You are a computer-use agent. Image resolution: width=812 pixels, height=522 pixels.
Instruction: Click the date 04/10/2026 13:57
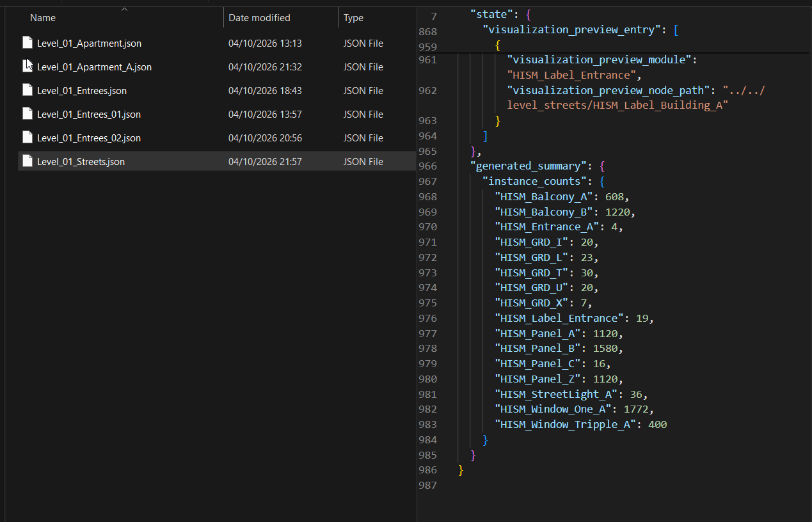click(x=265, y=115)
